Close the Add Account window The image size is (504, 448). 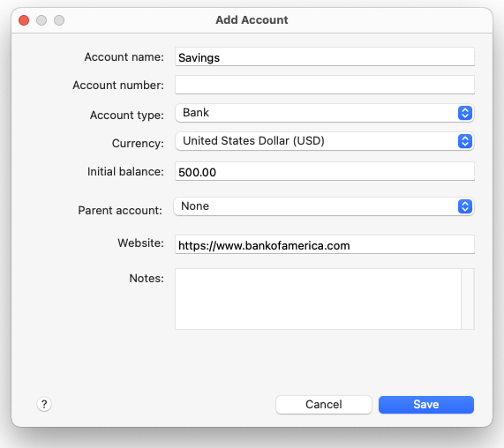click(24, 20)
